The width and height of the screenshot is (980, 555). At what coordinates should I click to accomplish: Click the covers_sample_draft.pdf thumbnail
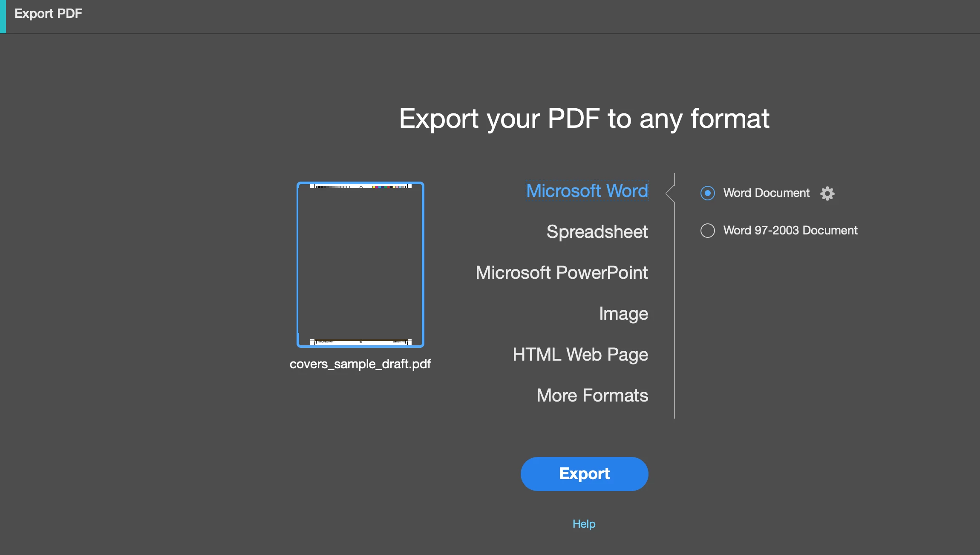360,264
